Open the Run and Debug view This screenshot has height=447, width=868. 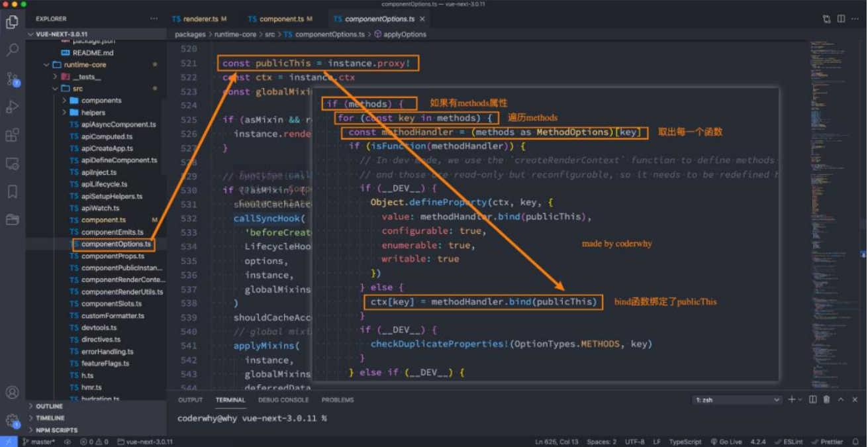[12, 107]
